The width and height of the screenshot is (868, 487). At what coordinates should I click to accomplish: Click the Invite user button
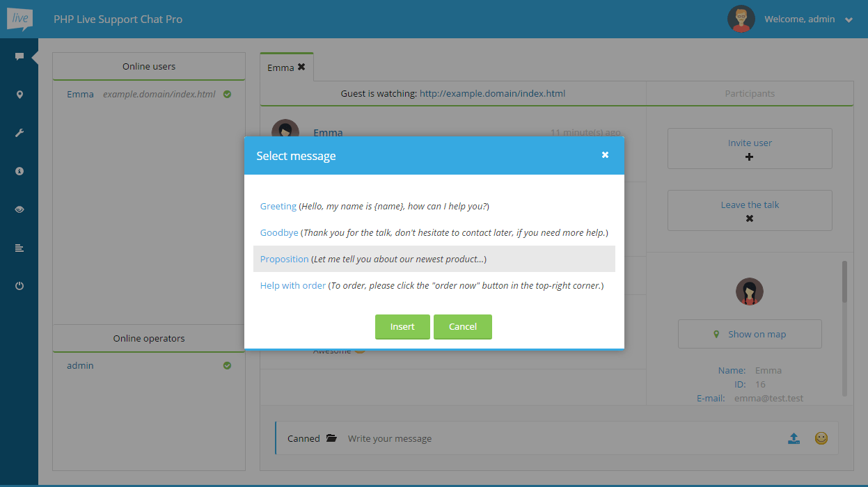pos(750,149)
